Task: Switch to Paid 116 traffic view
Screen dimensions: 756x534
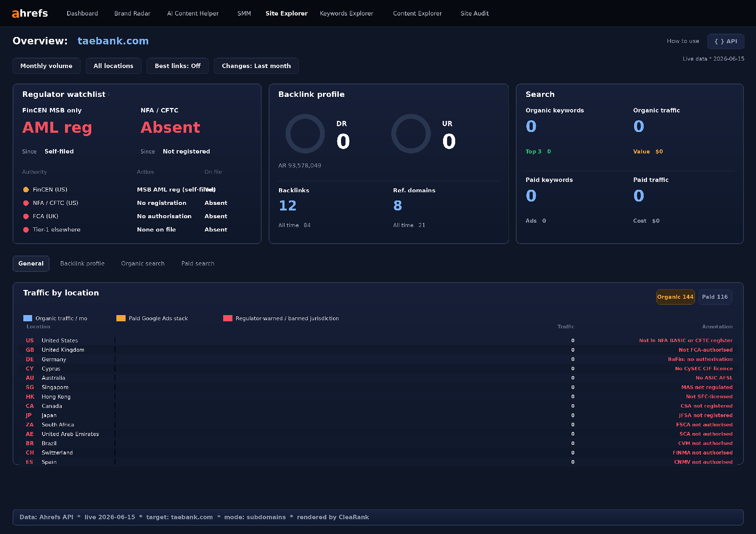Action: click(x=715, y=297)
